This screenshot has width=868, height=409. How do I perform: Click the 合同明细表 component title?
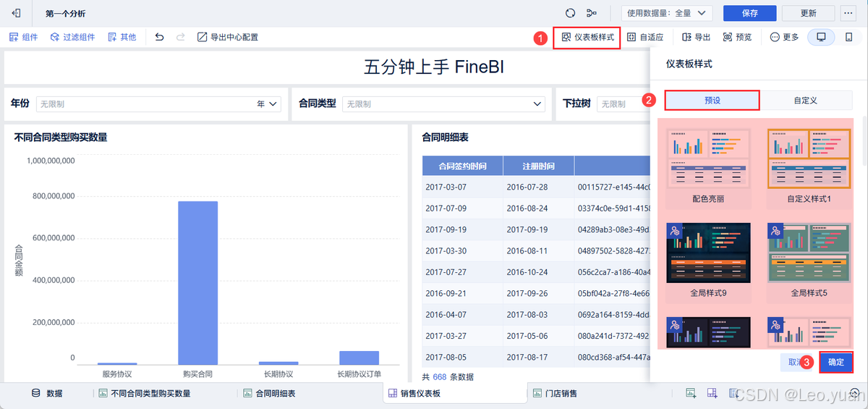coord(445,137)
